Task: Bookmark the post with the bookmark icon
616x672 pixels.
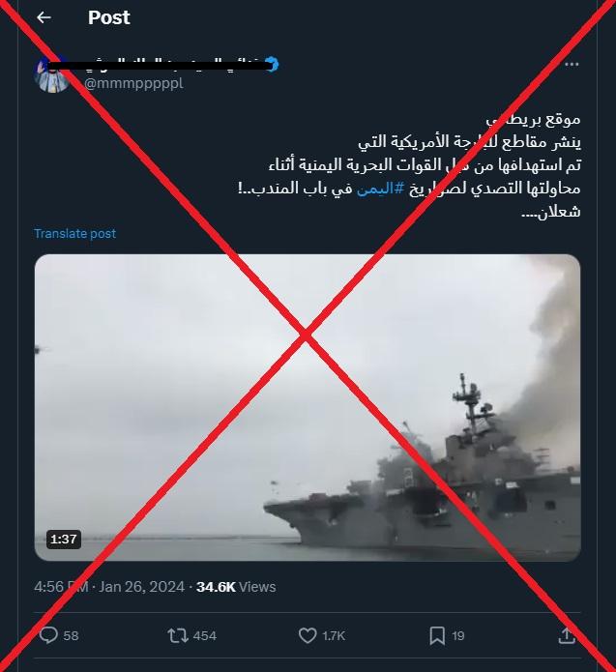Action: click(x=437, y=635)
